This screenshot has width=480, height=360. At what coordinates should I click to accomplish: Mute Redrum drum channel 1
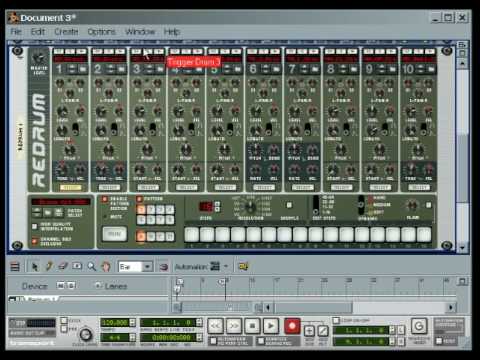click(x=58, y=51)
